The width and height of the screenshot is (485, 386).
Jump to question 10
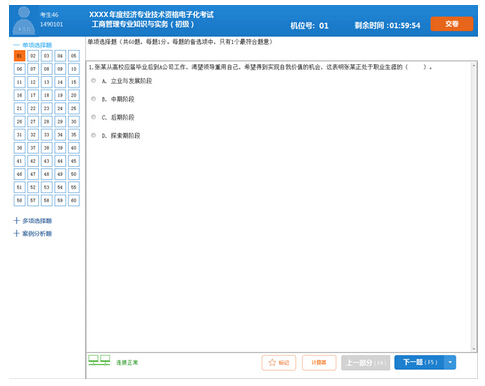tap(74, 69)
